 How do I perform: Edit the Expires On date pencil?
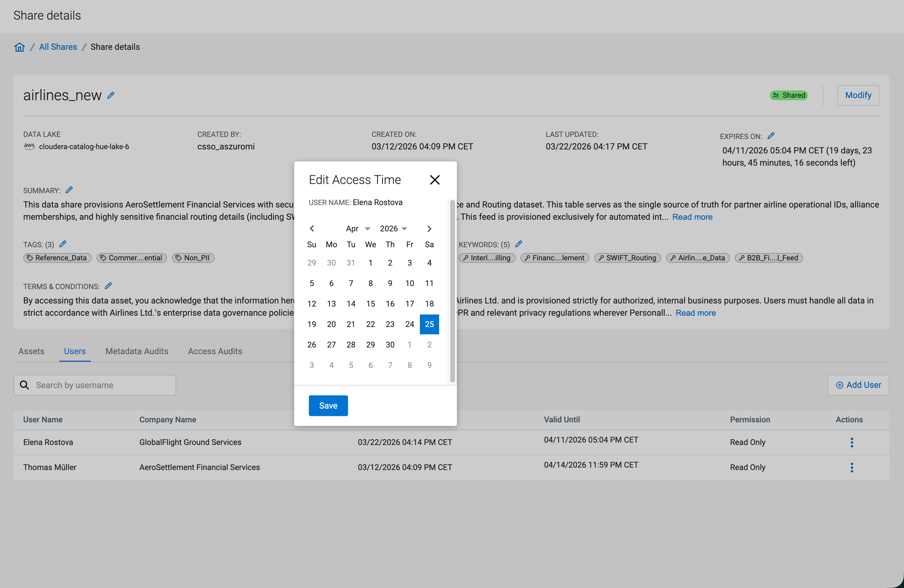771,136
